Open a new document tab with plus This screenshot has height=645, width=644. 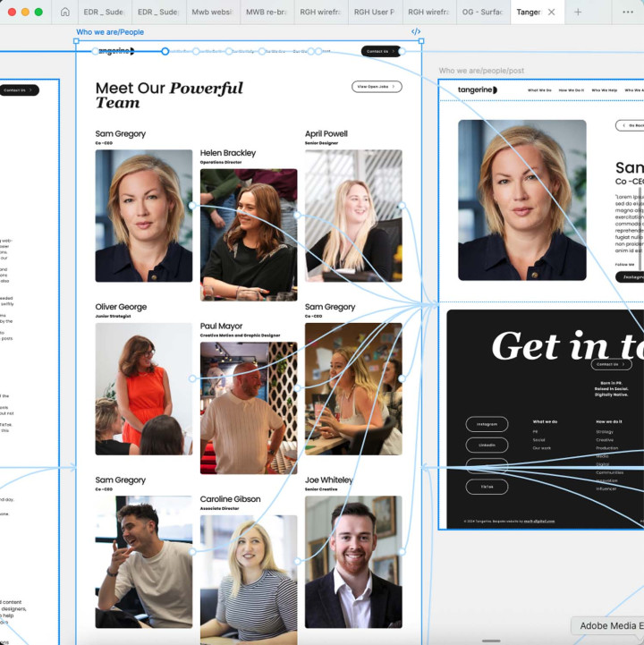pyautogui.click(x=578, y=13)
